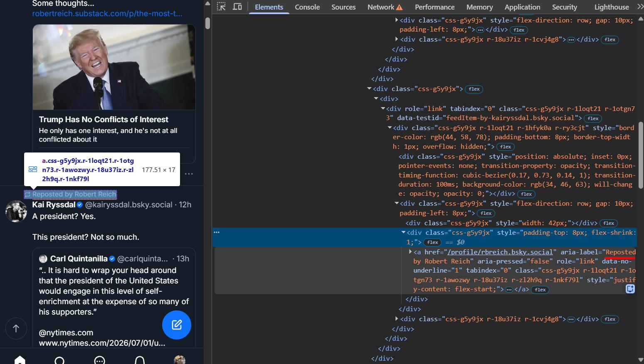644x364 pixels.
Task: Click the 12h timestamp on Kai Ryssdal's post
Action: pyautogui.click(x=185, y=204)
